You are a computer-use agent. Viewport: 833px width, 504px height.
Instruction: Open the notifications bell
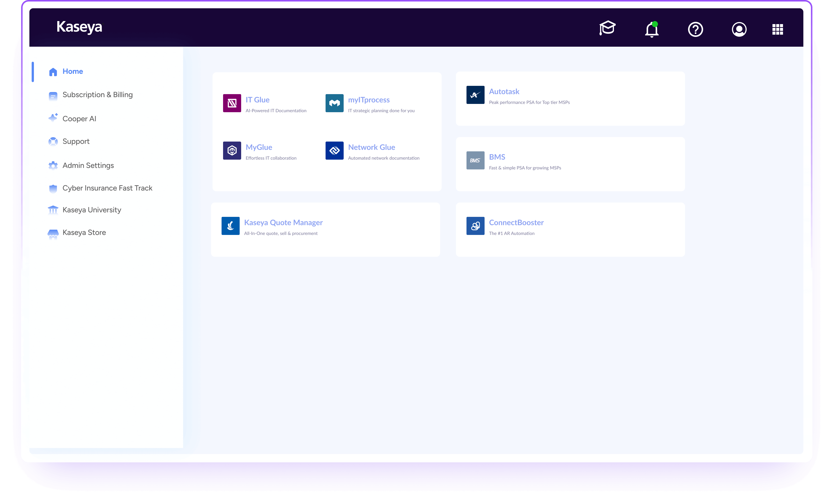coord(651,29)
